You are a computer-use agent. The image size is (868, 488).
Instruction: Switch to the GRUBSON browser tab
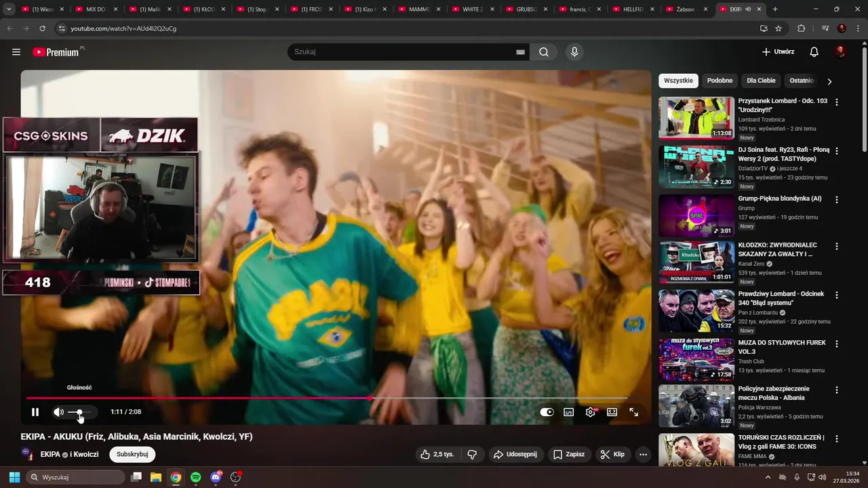point(527,9)
